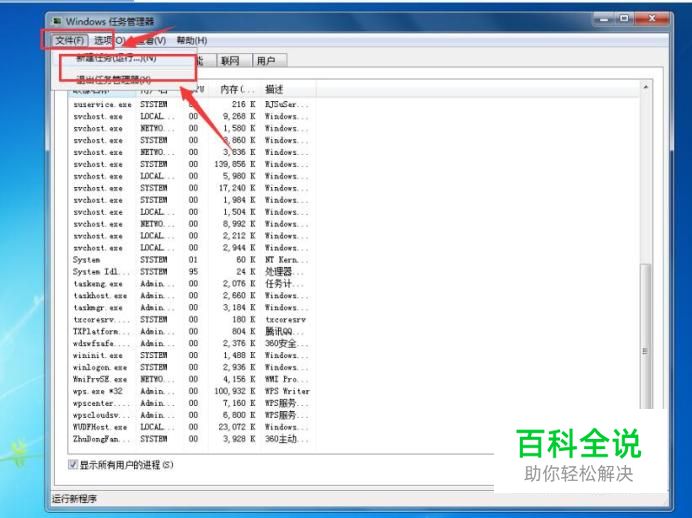Select the WUDFHost.exe process row
Image resolution: width=692 pixels, height=518 pixels.
click(x=191, y=427)
